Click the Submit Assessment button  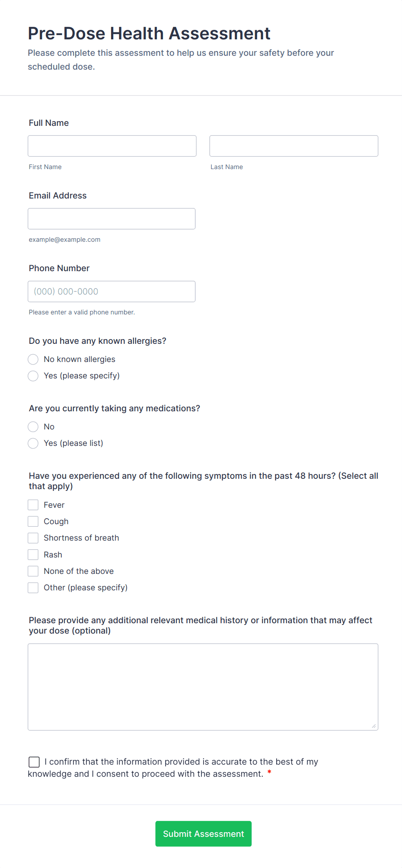click(x=203, y=833)
